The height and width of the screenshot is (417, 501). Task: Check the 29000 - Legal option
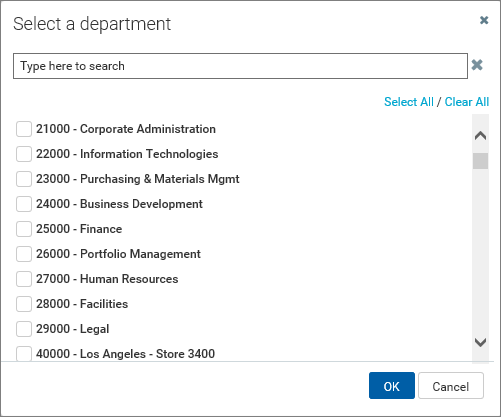click(x=24, y=329)
